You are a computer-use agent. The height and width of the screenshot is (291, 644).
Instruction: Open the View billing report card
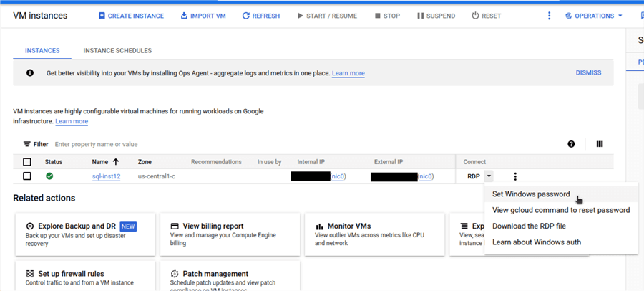click(x=228, y=234)
